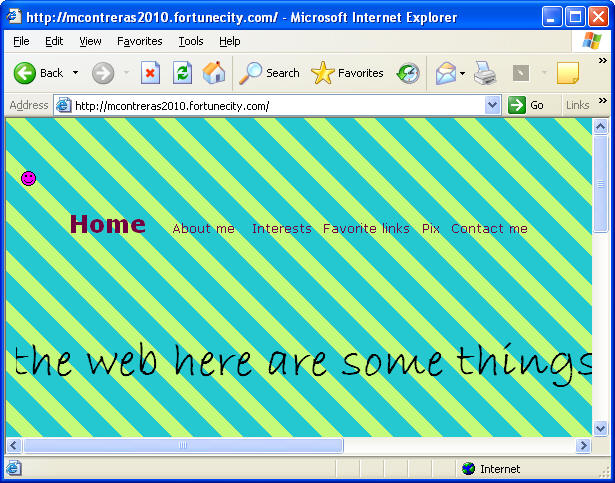
Task: Click the greyed Edit toolbar icon
Action: (521, 73)
